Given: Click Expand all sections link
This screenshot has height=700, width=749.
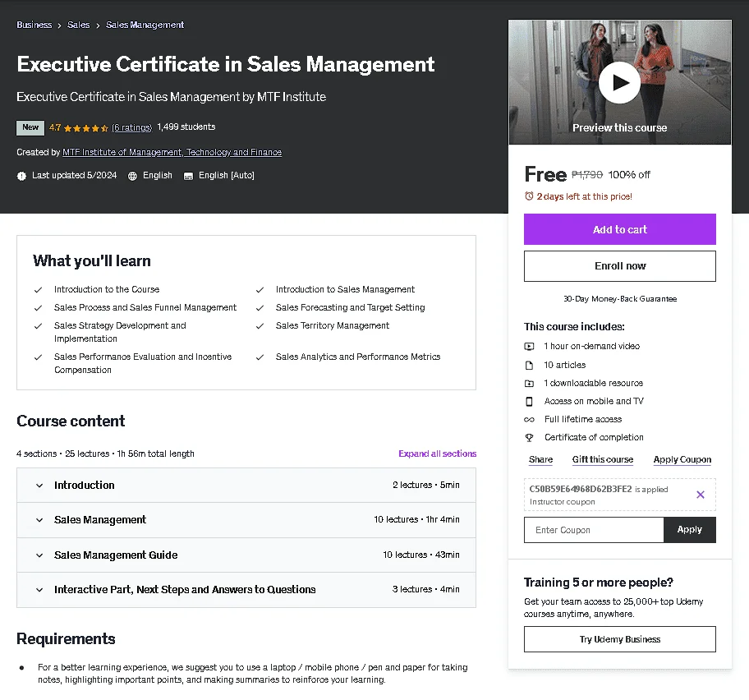Looking at the screenshot, I should (437, 454).
